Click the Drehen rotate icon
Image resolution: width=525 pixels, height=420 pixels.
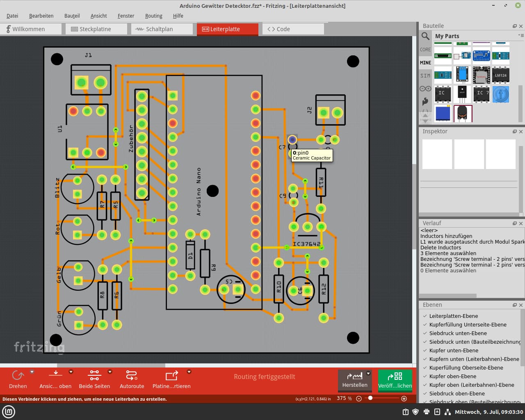point(18,375)
